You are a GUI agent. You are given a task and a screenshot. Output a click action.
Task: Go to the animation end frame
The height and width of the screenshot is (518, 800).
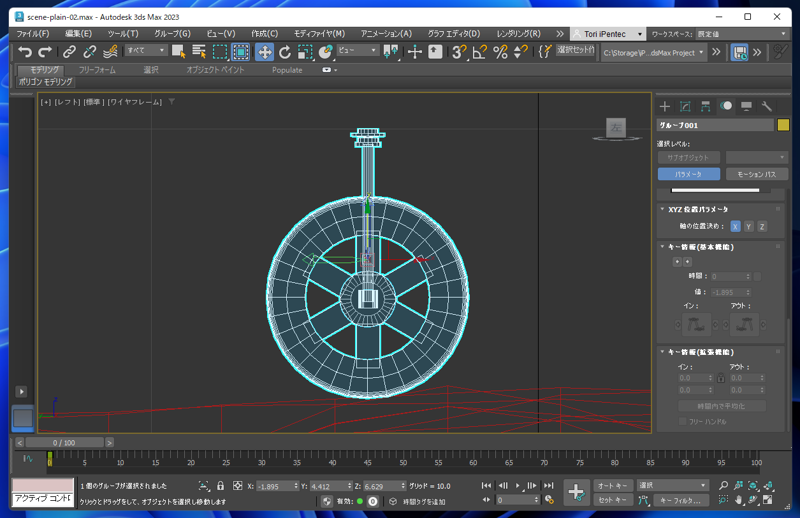tap(548, 485)
